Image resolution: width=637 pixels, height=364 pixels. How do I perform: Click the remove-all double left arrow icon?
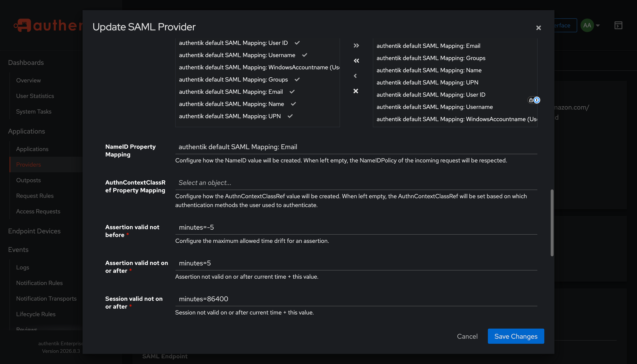356,61
